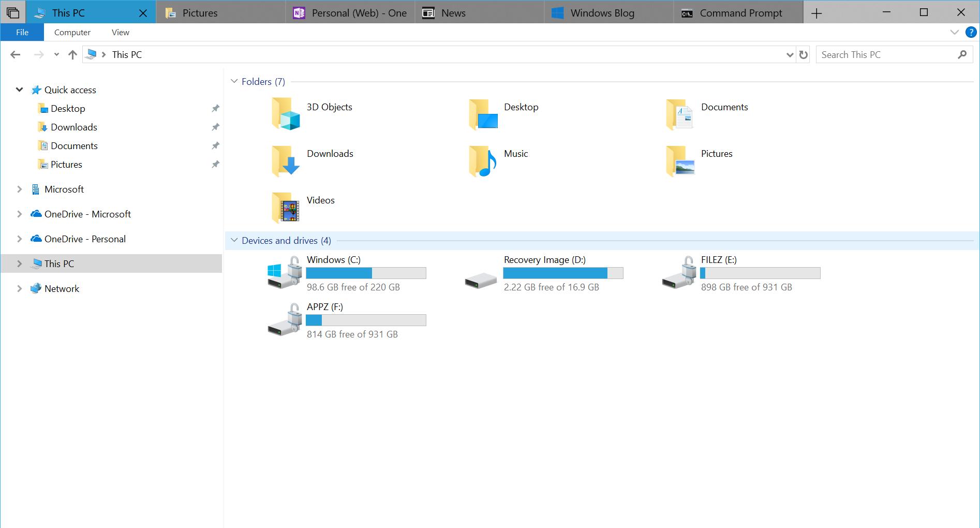Click the '898 GB free of 931 GB' text
This screenshot has height=528, width=980.
[x=746, y=287]
